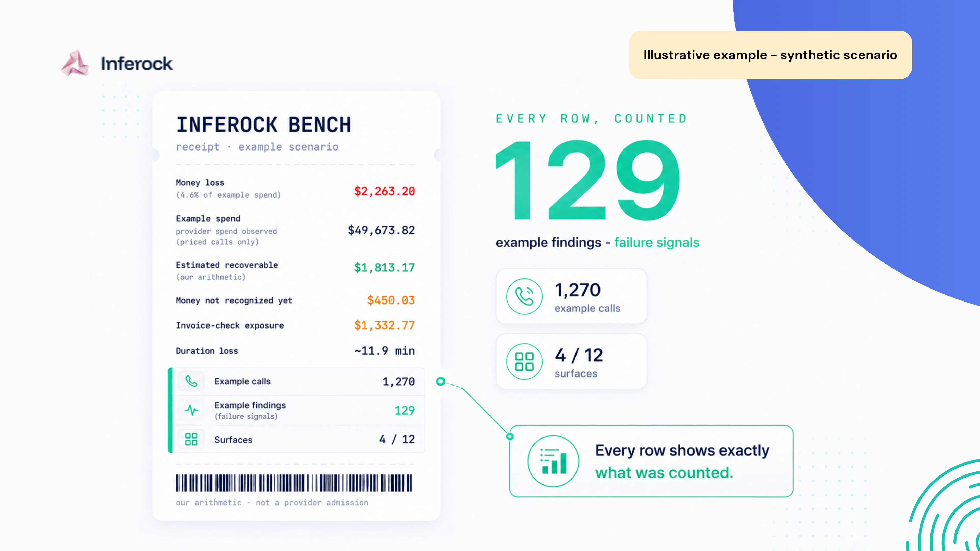980x551 pixels.
Task: Click the Inferock wordmark text
Action: click(x=137, y=64)
